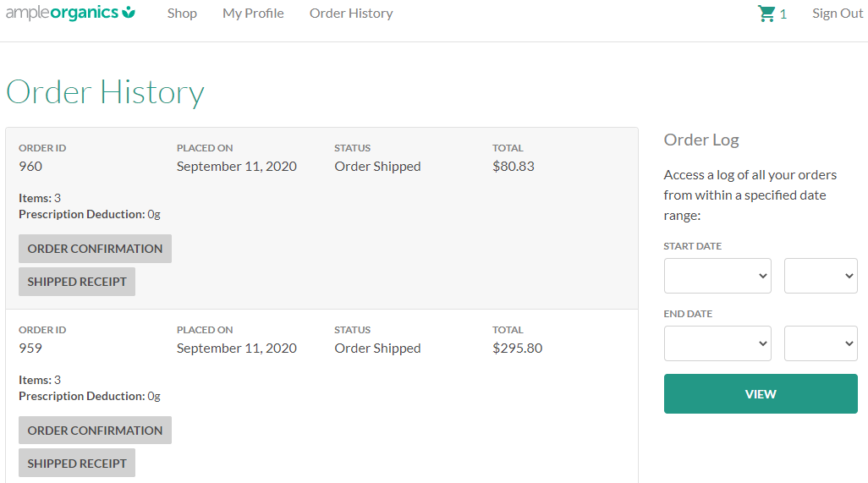
Task: Open My Profile from navigation
Action: pos(253,14)
